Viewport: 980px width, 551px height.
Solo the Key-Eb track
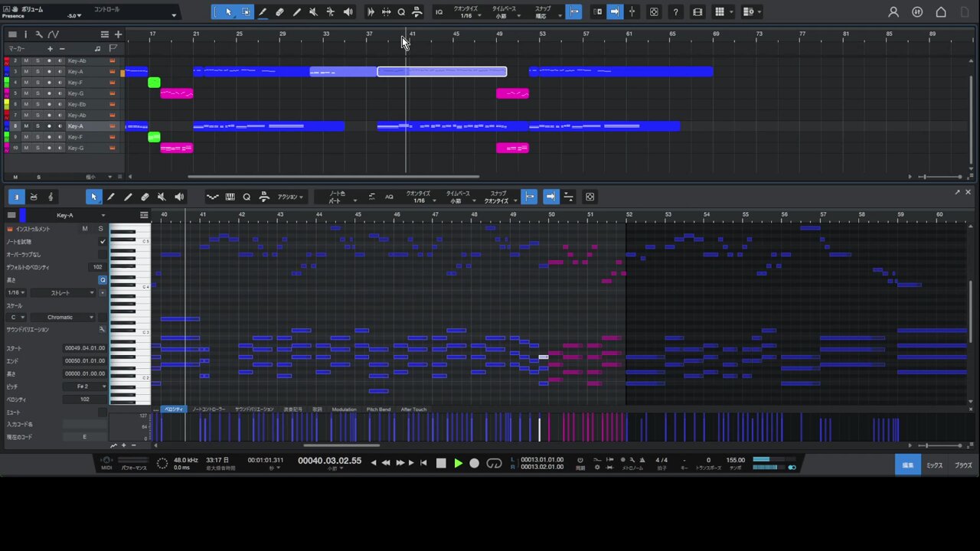[x=38, y=104]
